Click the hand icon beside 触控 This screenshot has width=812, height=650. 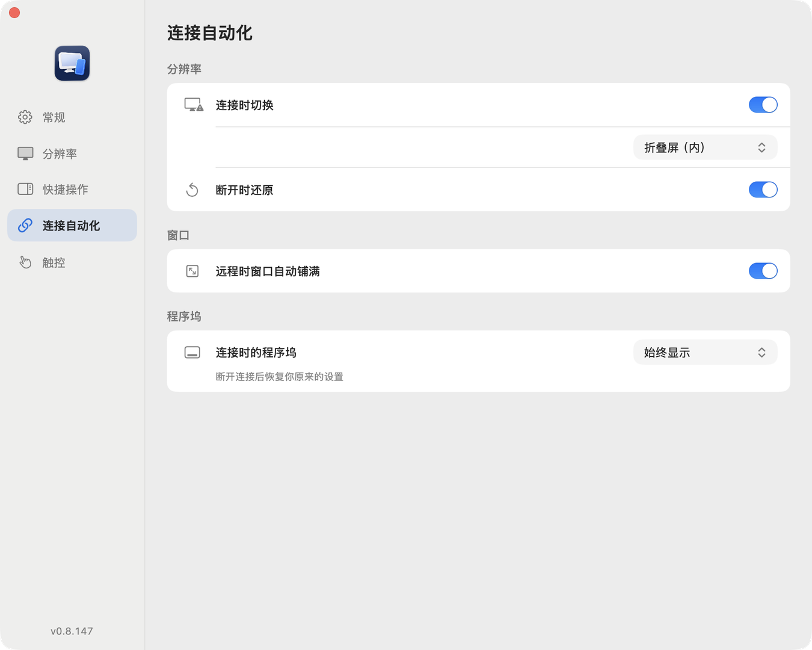point(25,262)
